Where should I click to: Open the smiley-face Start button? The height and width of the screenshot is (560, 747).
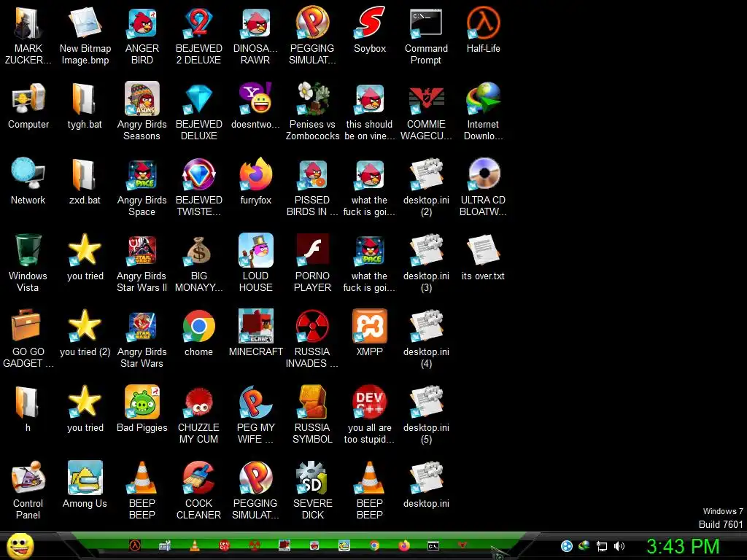(20, 546)
